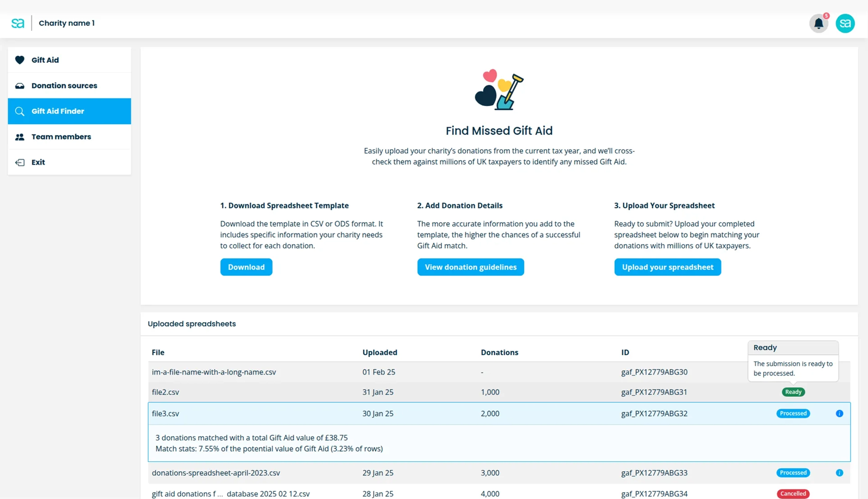
Task: Click the info icon beside donations-spreadsheet-april-2023.csv status
Action: click(x=840, y=472)
